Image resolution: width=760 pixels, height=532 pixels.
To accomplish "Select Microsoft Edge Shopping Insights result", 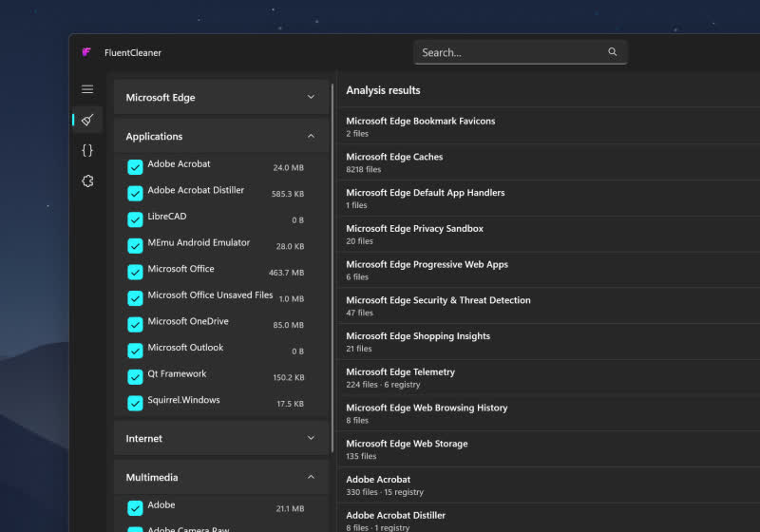I will (x=549, y=342).
